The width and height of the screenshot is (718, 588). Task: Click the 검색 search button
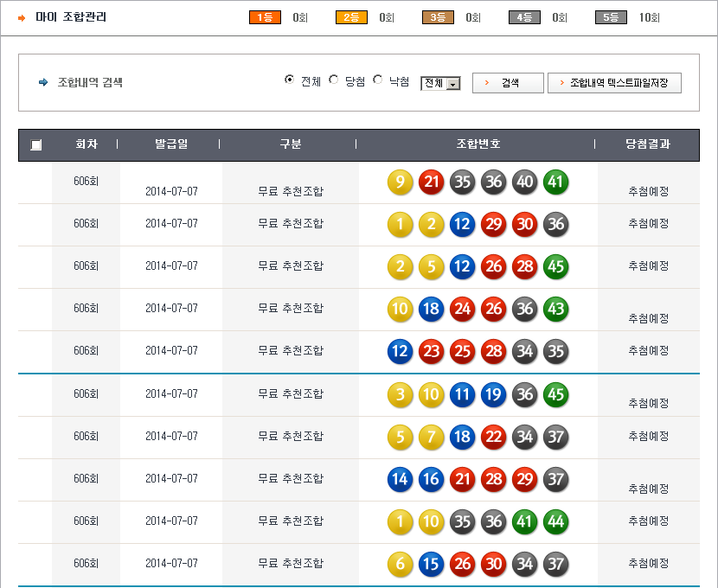click(508, 83)
